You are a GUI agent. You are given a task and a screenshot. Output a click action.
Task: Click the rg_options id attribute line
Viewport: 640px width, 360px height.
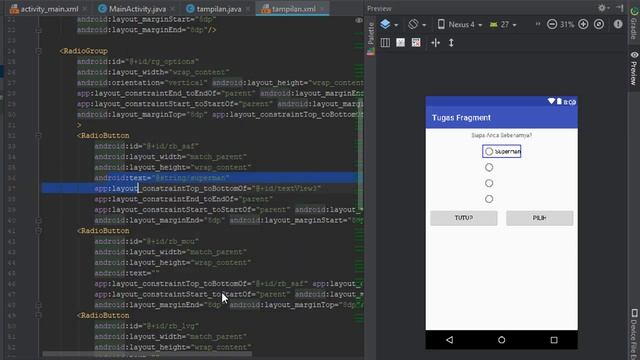pyautogui.click(x=138, y=62)
